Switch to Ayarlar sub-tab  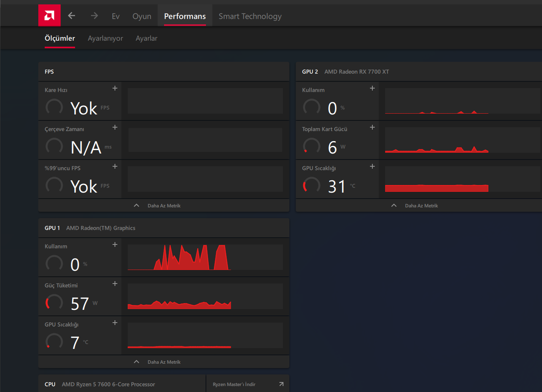pyautogui.click(x=146, y=39)
